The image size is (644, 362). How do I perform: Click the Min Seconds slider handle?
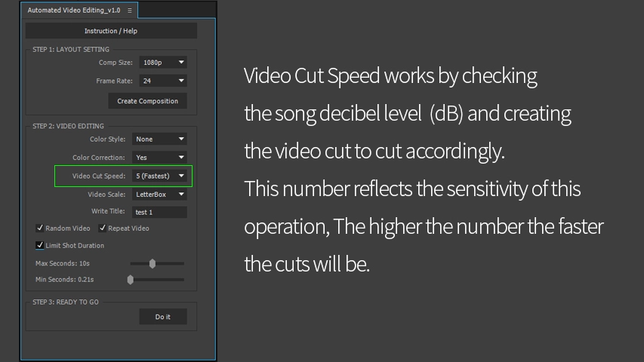[x=130, y=280]
